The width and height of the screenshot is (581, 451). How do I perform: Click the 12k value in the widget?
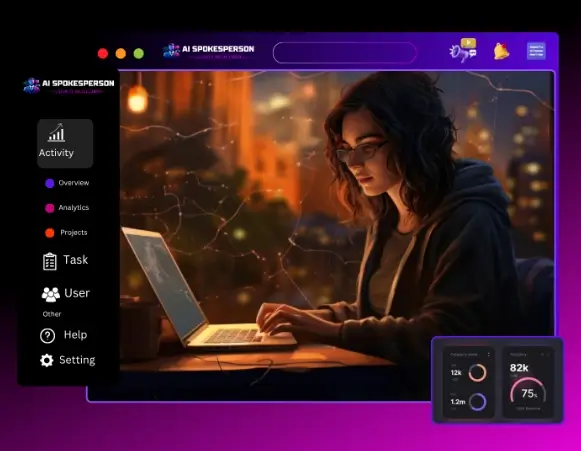coord(456,372)
